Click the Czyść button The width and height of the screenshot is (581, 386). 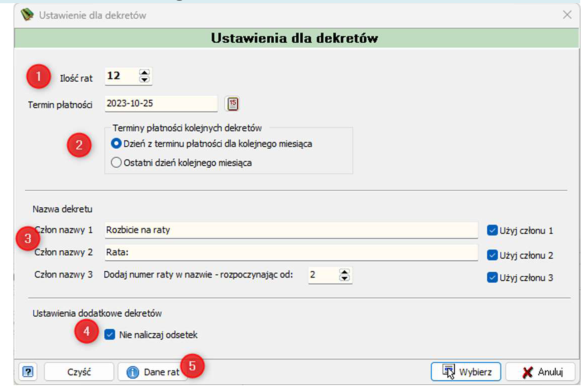79,372
